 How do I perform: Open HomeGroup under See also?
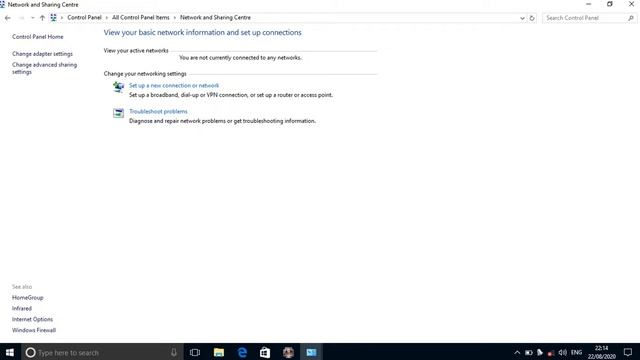(27, 298)
